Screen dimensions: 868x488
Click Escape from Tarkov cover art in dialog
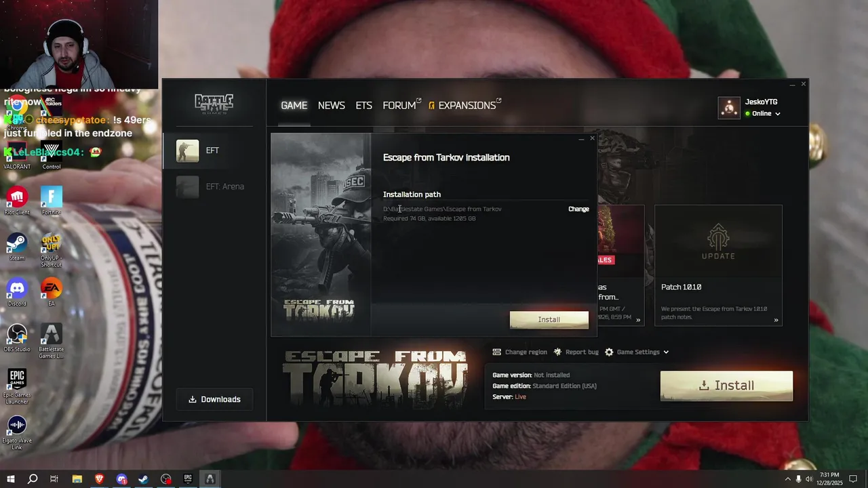(x=321, y=235)
